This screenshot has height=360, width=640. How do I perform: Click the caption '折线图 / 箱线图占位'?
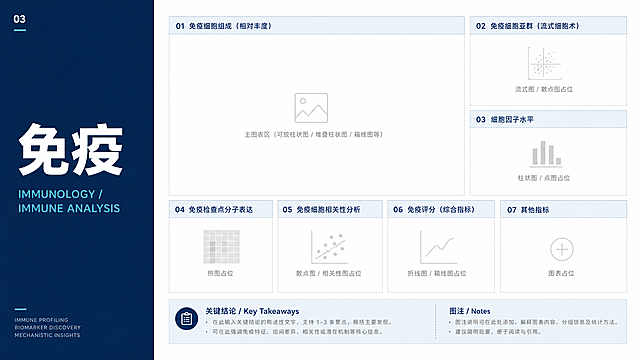click(437, 273)
